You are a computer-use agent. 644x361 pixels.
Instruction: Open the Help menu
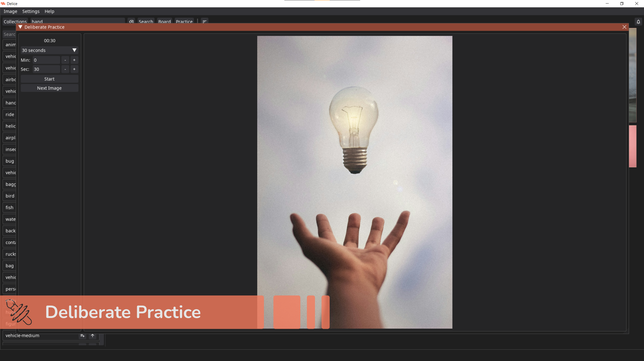(49, 11)
